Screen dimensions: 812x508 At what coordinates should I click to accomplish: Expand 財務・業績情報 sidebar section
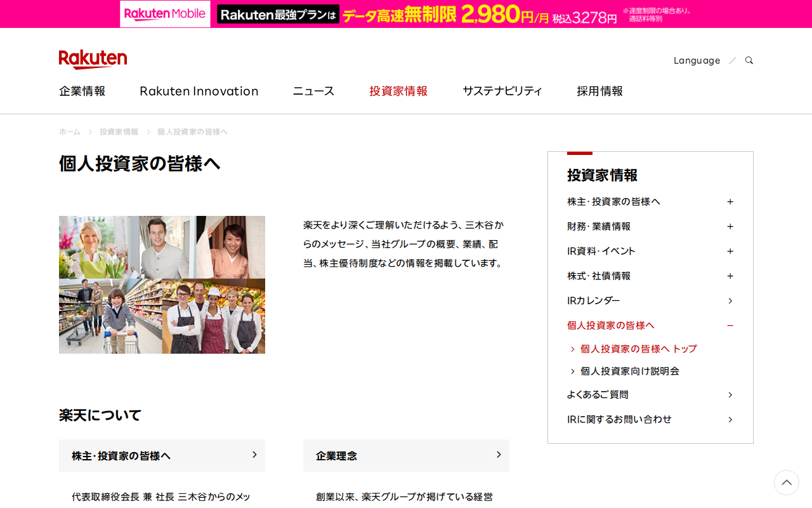pos(730,227)
